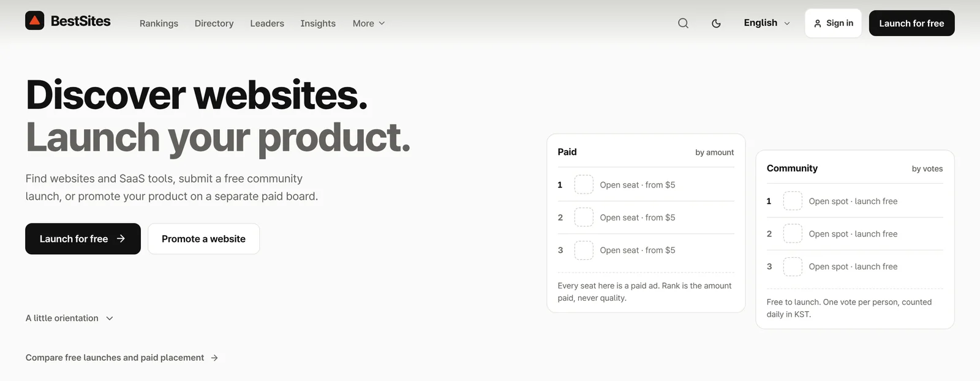
Task: Click second-row 'Open seat · from $5' text
Action: click(x=638, y=217)
